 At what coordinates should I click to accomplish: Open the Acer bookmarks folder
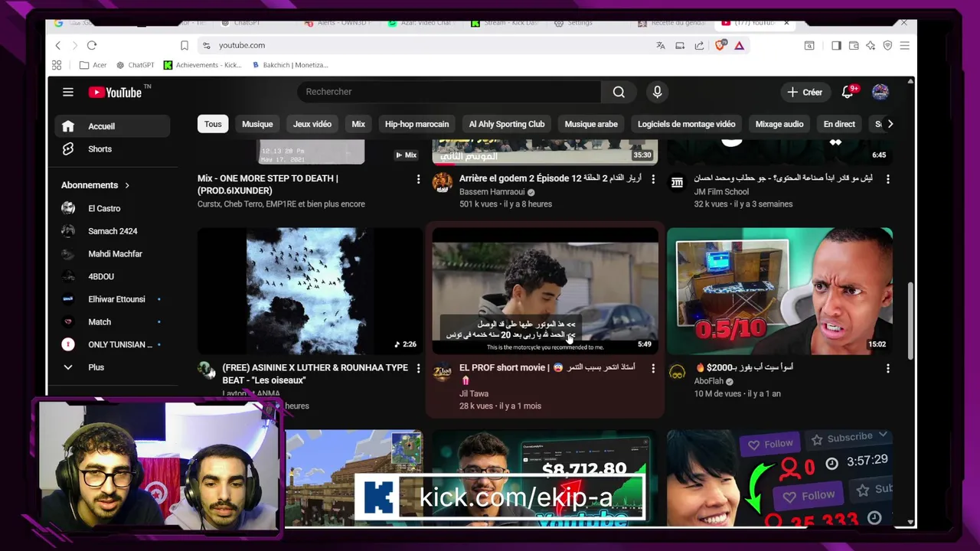(93, 65)
